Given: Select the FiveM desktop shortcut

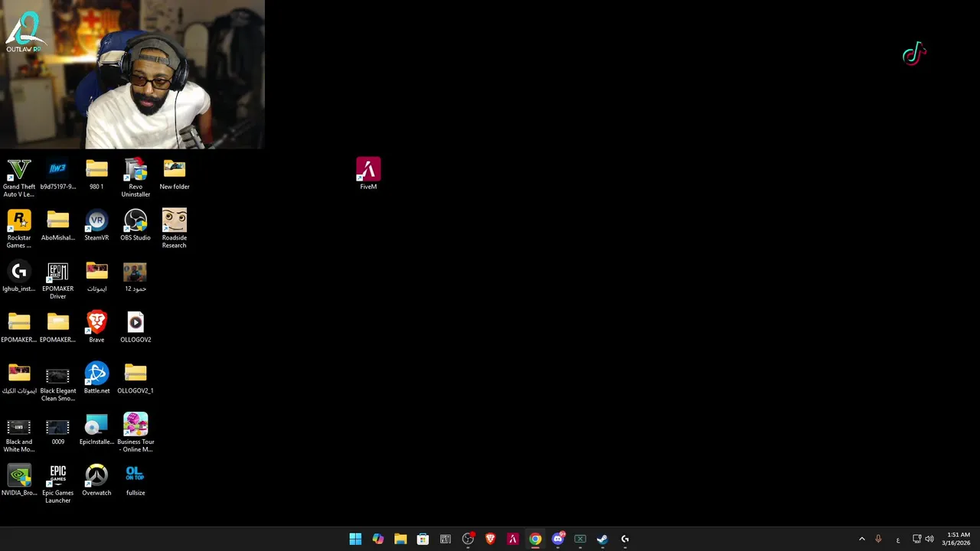Looking at the screenshot, I should click(x=368, y=174).
